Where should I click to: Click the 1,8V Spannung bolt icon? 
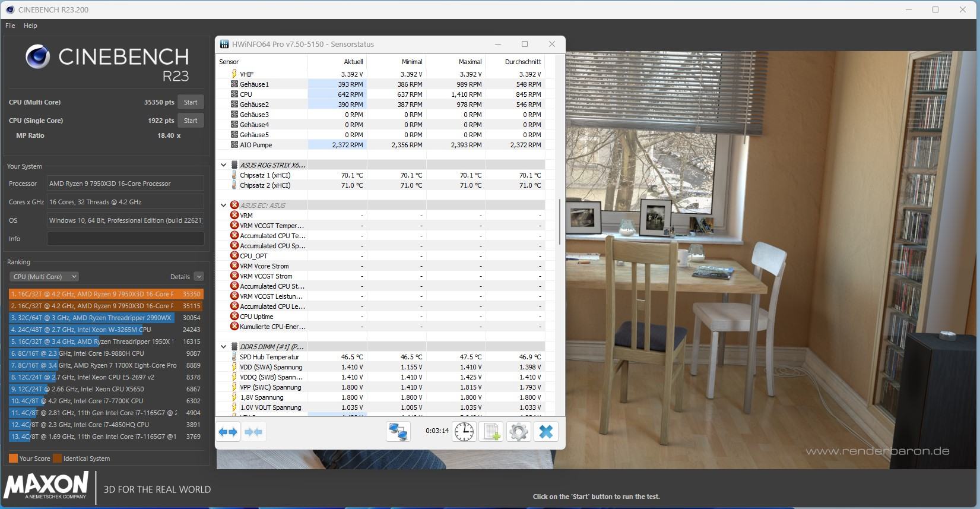click(234, 397)
